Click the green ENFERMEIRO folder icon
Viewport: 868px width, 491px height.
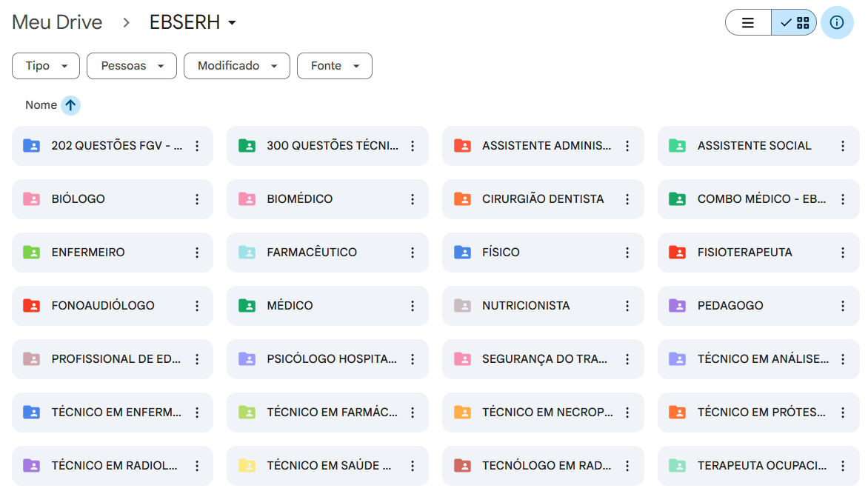coord(31,252)
